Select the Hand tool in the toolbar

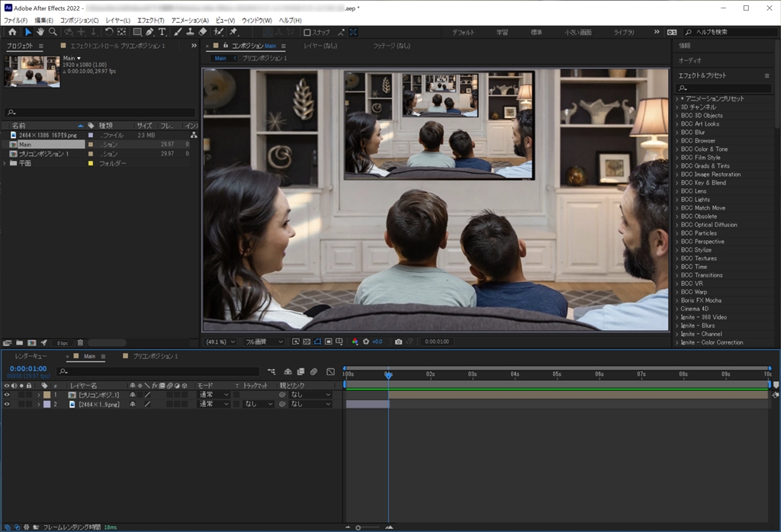[40, 32]
